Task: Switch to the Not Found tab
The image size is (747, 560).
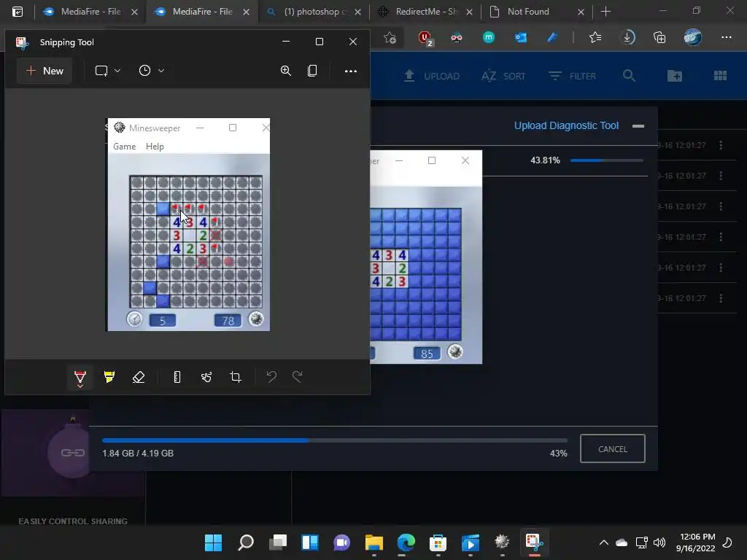Action: pyautogui.click(x=536, y=12)
